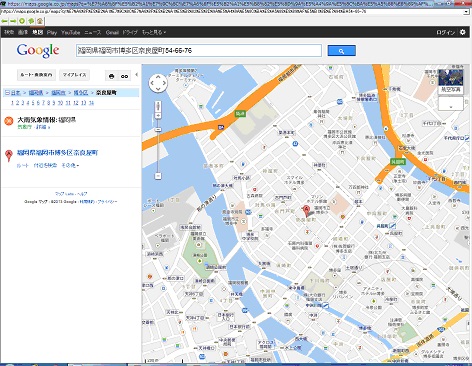
Task: Expand the map layers box below 航空写真
Action: coord(451,103)
